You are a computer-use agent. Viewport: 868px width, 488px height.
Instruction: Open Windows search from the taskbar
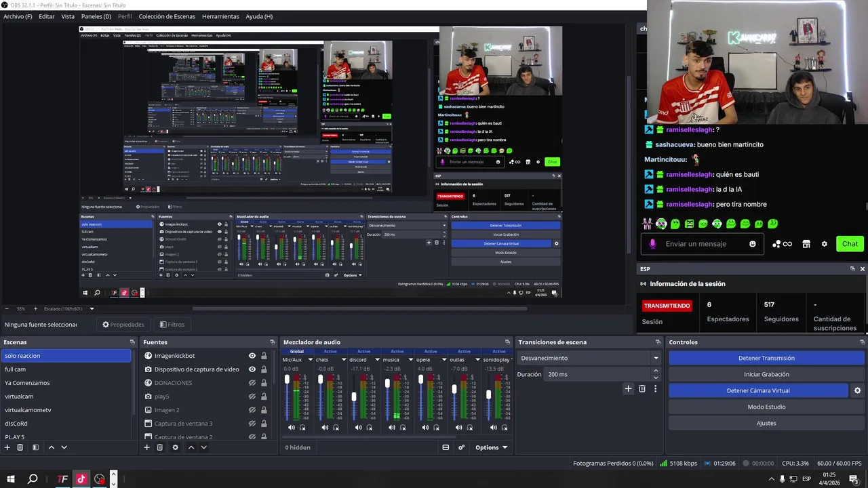point(33,479)
